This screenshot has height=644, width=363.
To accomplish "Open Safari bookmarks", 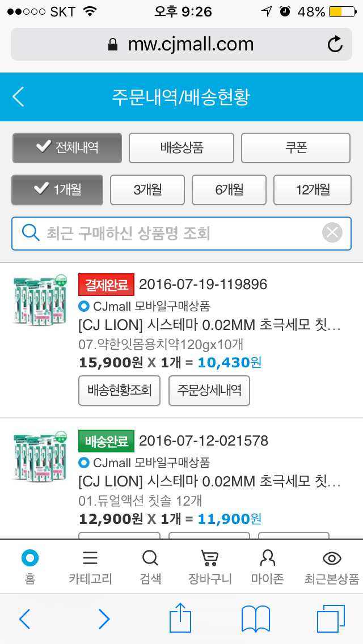I will [x=255, y=618].
